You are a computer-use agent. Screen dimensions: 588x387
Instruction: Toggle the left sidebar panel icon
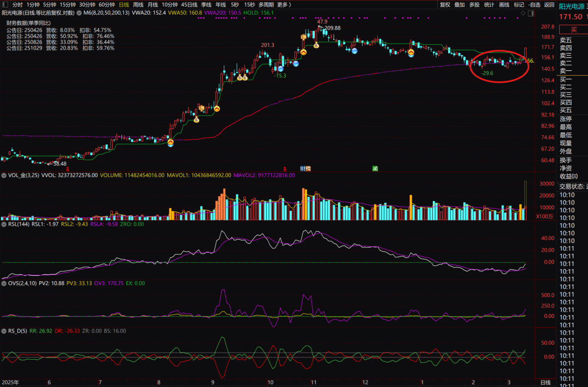coord(5,4)
